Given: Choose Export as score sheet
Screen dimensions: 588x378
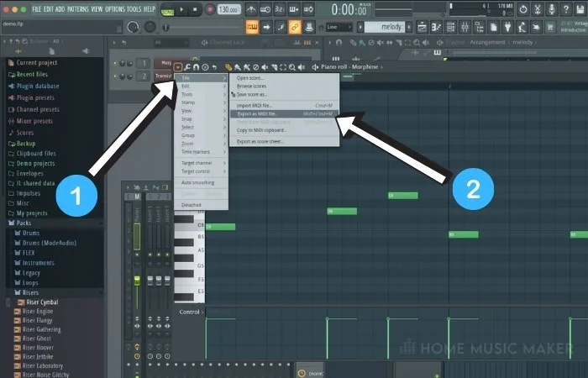Looking at the screenshot, I should pyautogui.click(x=285, y=142).
